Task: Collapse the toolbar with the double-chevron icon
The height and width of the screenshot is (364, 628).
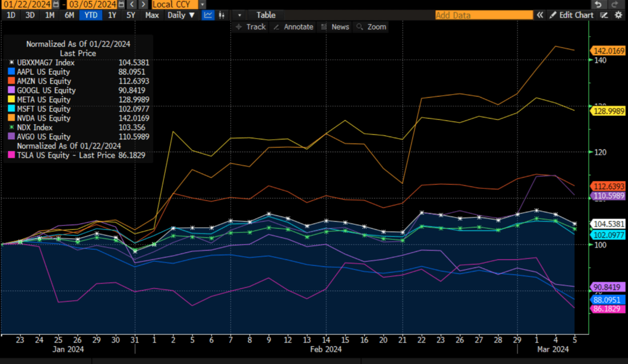Action: pyautogui.click(x=540, y=15)
